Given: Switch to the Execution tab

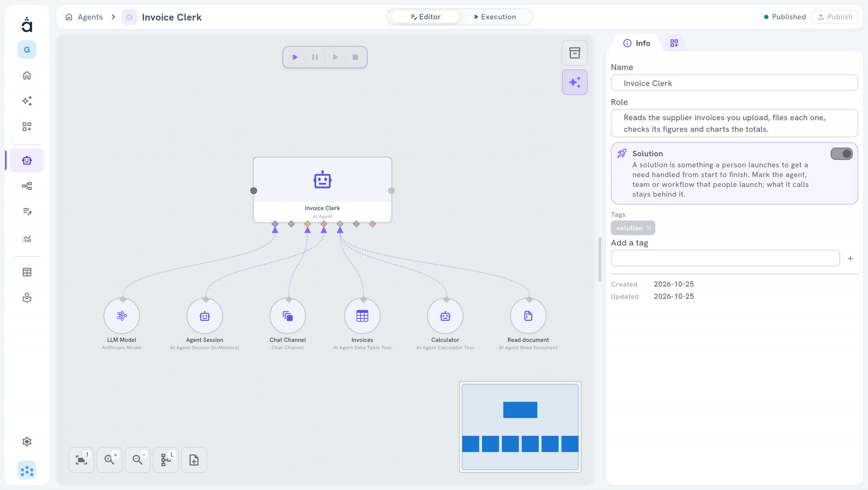Looking at the screenshot, I should (x=495, y=17).
